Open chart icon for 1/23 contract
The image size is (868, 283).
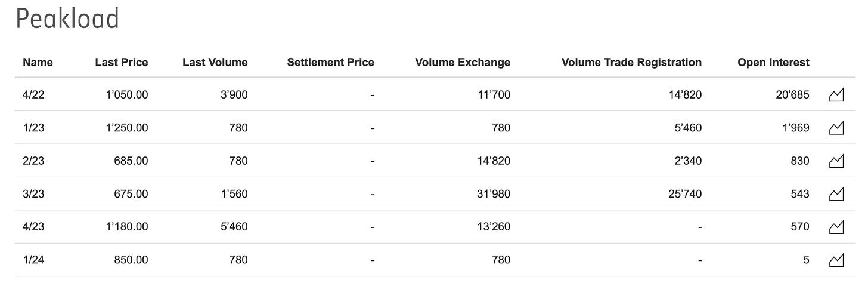[x=836, y=128]
